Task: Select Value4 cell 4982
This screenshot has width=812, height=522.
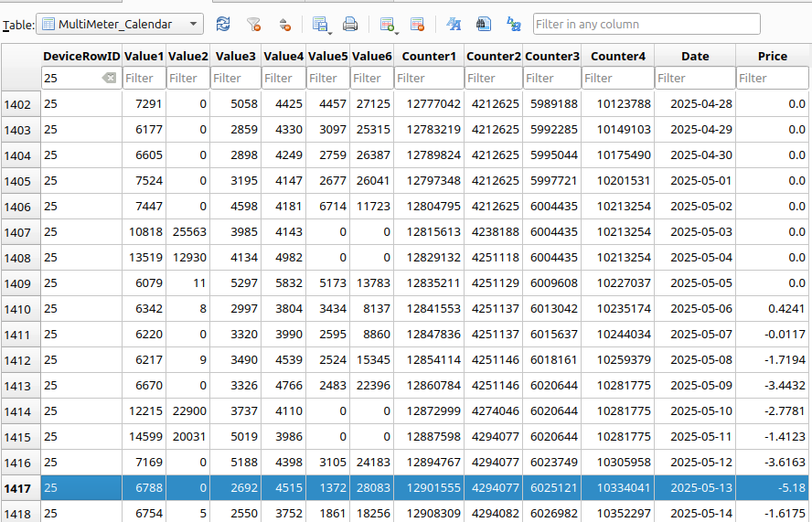Action: tap(283, 258)
